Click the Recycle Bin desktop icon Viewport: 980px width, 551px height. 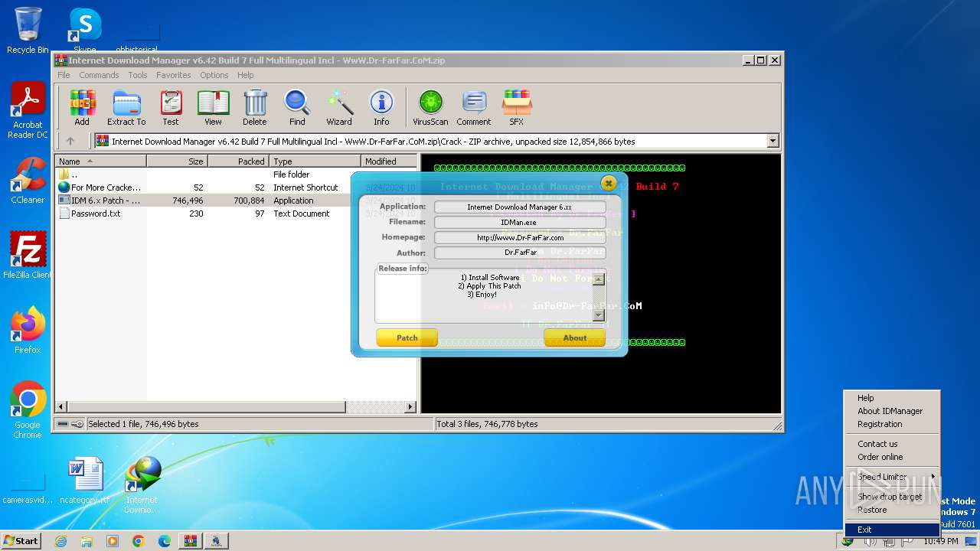pyautogui.click(x=28, y=31)
